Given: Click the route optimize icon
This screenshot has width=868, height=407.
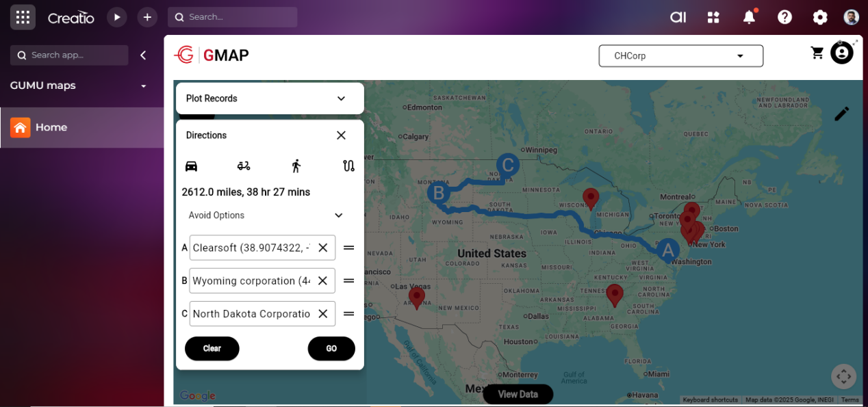Looking at the screenshot, I should pyautogui.click(x=348, y=166).
